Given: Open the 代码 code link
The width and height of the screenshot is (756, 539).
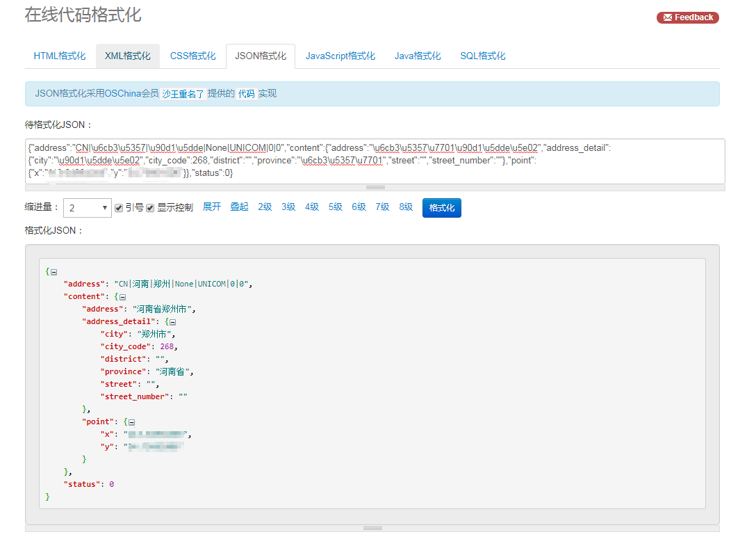Looking at the screenshot, I should [247, 94].
